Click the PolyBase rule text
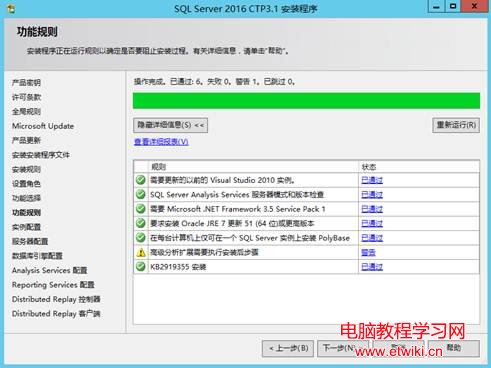491x368 pixels. click(250, 238)
